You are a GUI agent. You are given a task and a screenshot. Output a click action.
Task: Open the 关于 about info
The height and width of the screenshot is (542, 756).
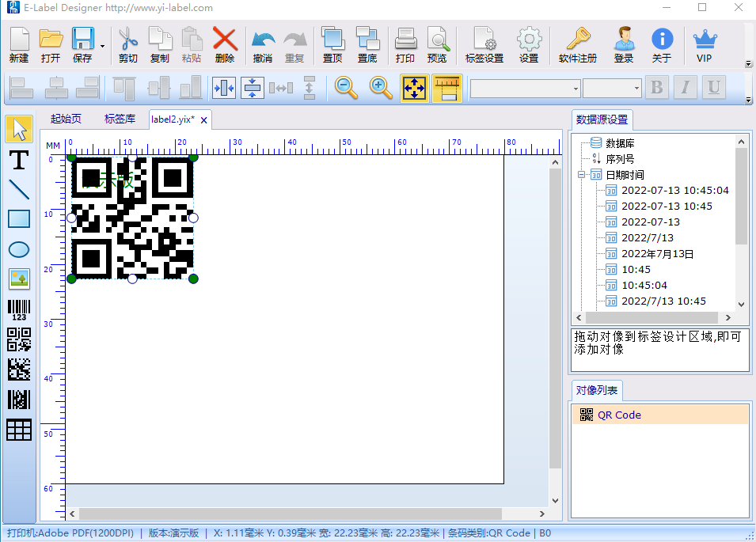click(662, 44)
